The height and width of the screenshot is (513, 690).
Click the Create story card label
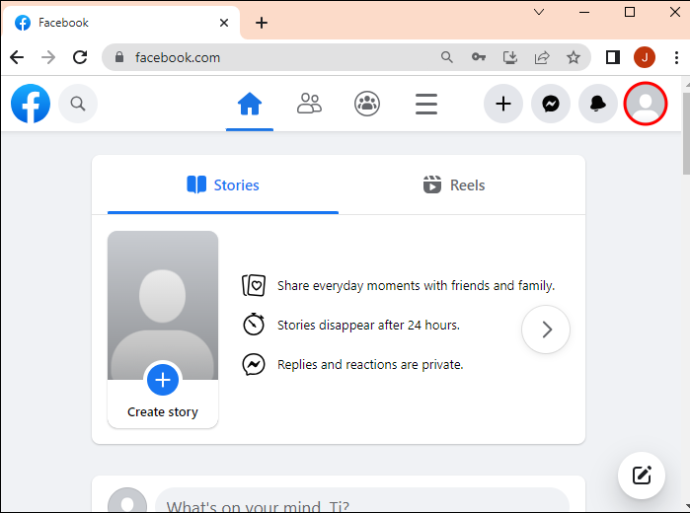[x=163, y=412]
